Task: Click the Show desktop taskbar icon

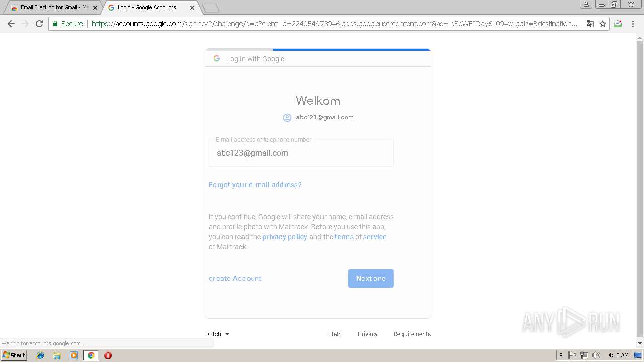Action: pos(638,355)
